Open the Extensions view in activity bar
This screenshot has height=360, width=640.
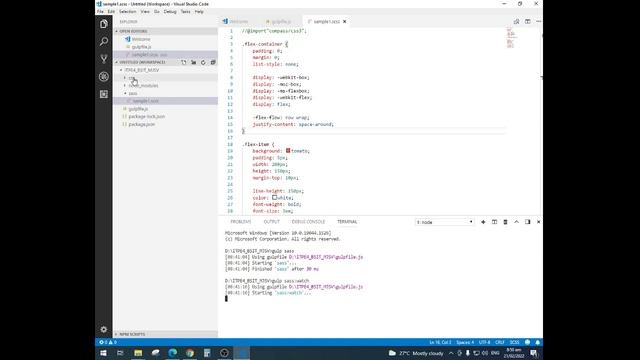pos(104,94)
